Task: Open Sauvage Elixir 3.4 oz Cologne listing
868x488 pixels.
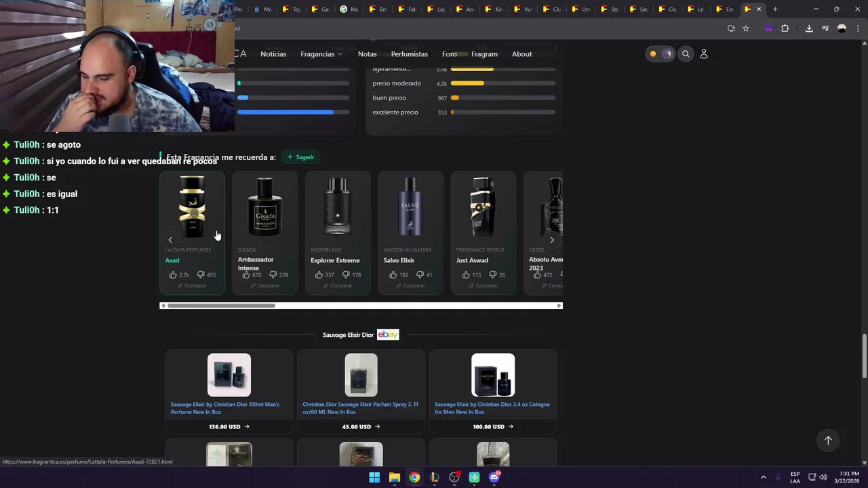Action: [492, 408]
